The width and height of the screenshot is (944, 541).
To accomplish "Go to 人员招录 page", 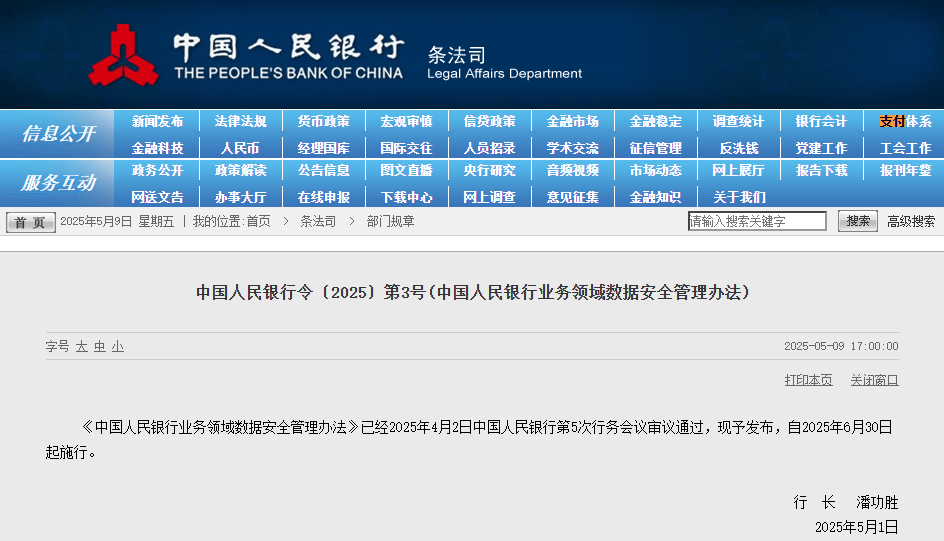I will pos(489,148).
